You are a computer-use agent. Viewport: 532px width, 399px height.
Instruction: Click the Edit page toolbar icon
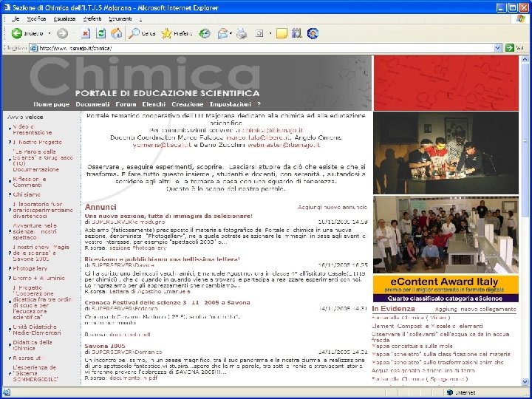(259, 33)
